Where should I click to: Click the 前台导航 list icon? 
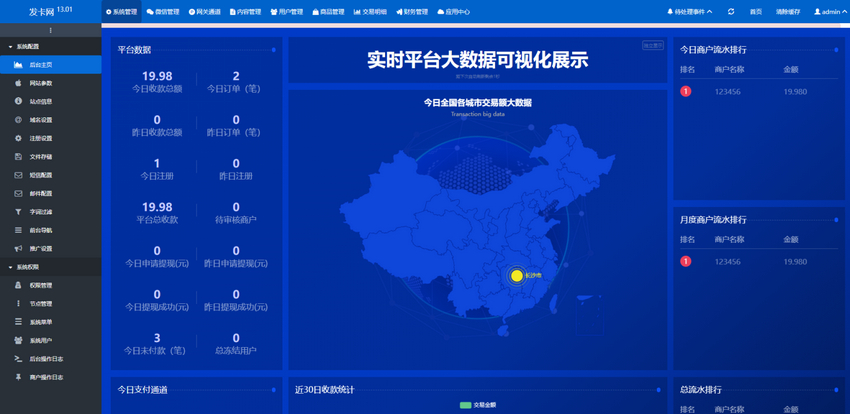click(x=18, y=230)
